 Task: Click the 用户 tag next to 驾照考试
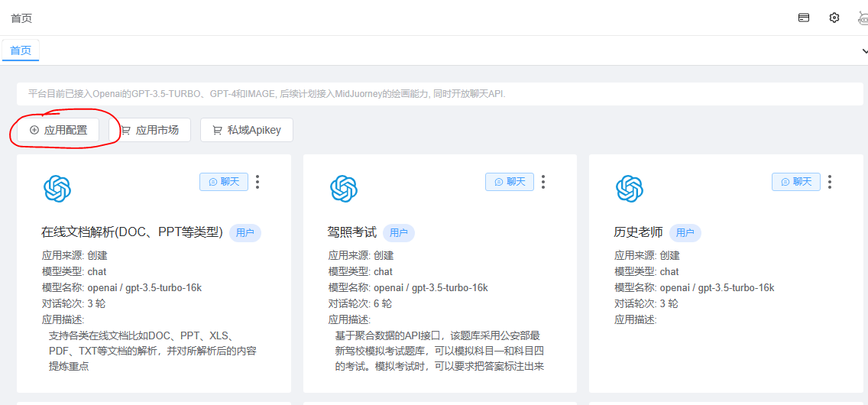398,233
